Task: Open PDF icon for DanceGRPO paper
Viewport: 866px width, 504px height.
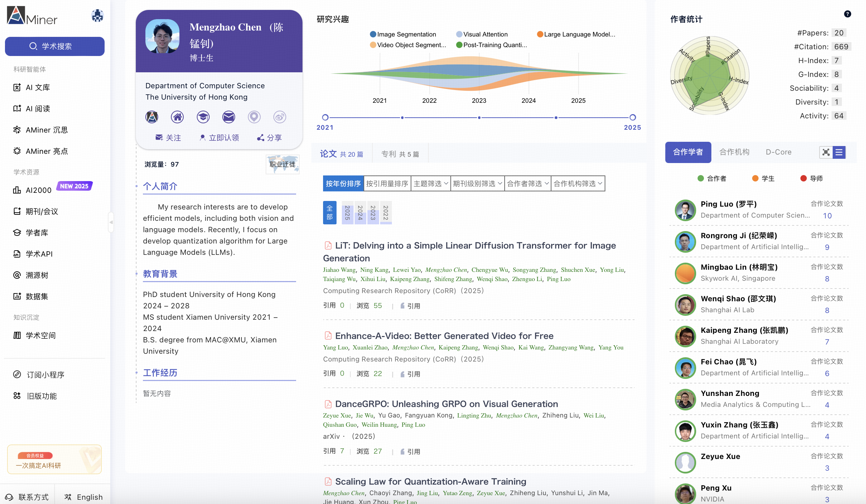Action: click(x=328, y=404)
